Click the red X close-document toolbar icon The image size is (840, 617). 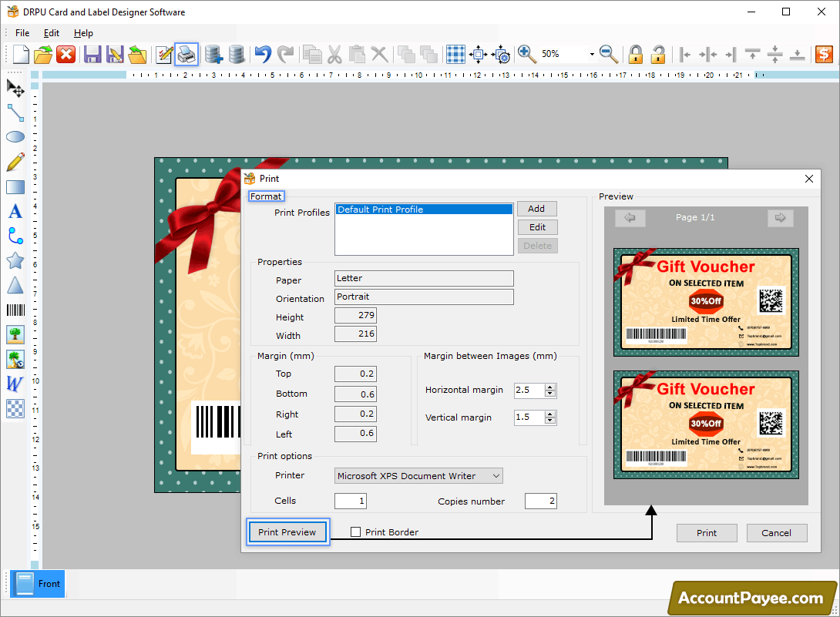pos(66,54)
